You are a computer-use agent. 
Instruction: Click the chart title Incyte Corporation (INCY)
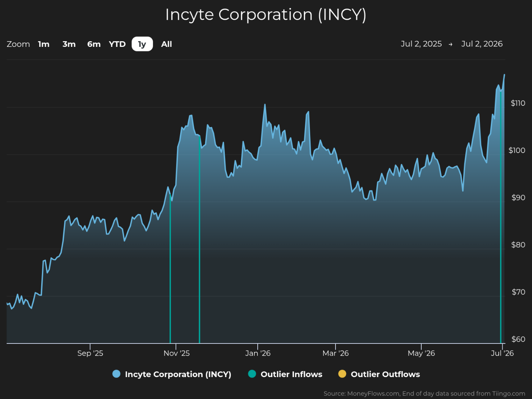[266, 15]
